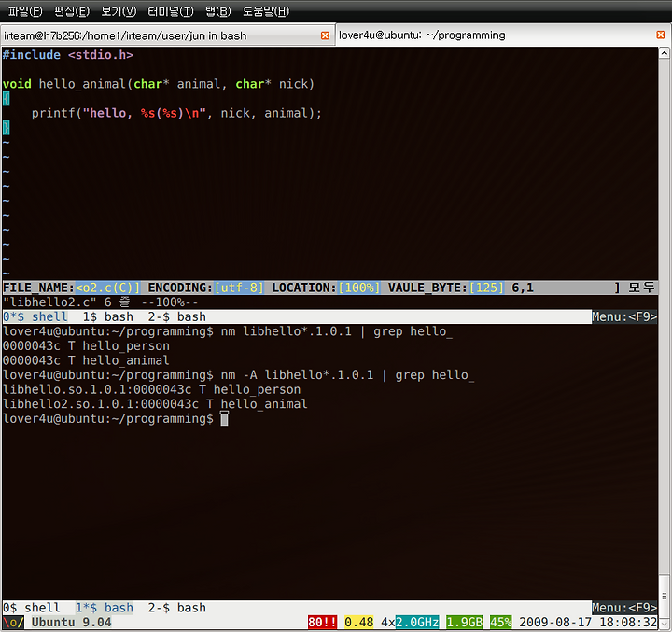Click scrollbar up arrow

(x=665, y=53)
